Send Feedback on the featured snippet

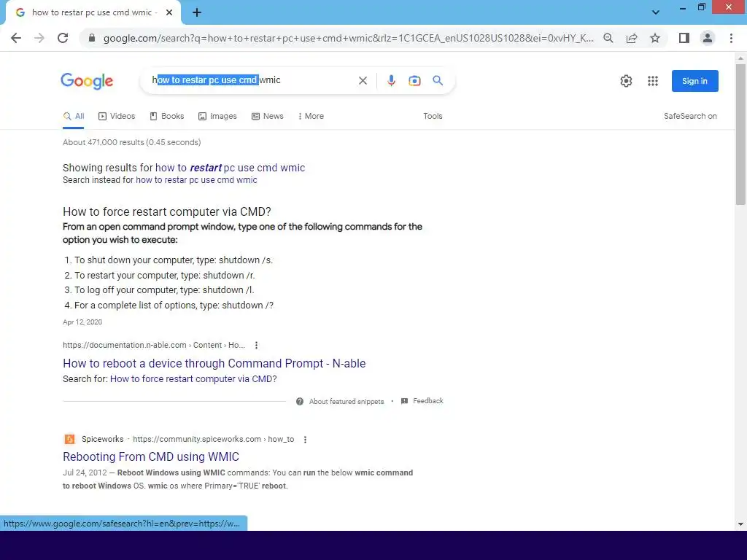422,401
